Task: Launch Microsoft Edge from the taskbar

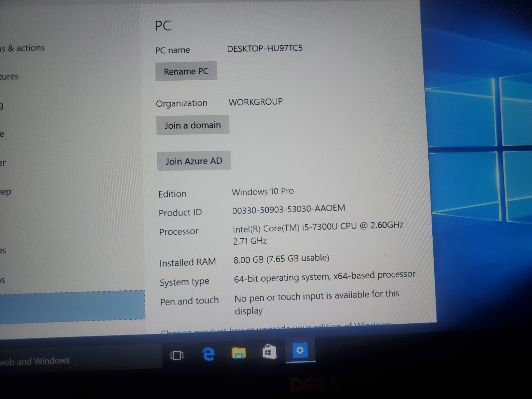Action: pyautogui.click(x=208, y=354)
